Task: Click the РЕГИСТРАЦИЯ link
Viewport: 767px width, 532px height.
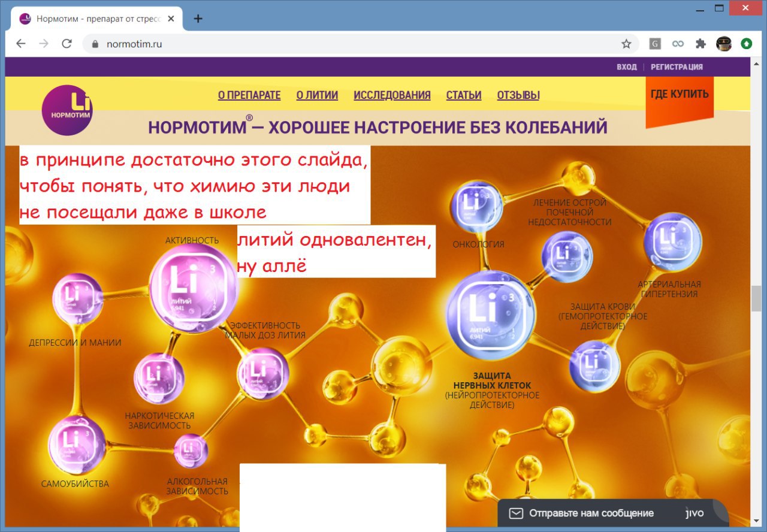Action: [677, 67]
